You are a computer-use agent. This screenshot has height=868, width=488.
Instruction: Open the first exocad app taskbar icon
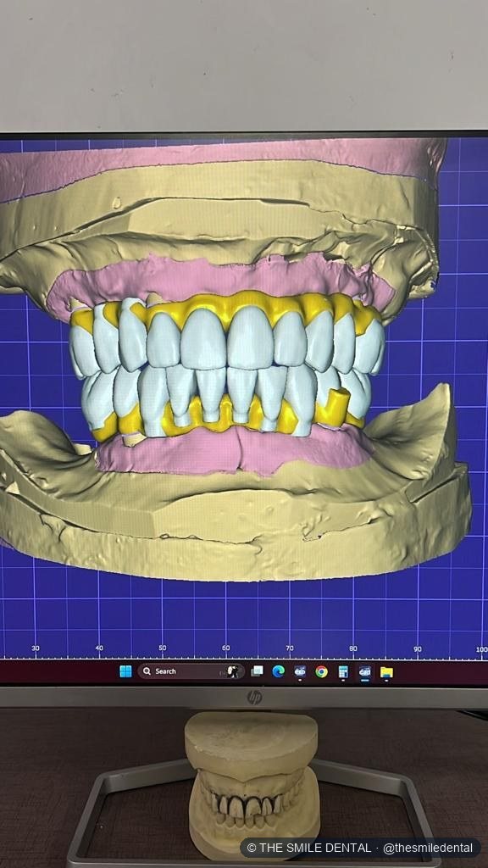[300, 671]
